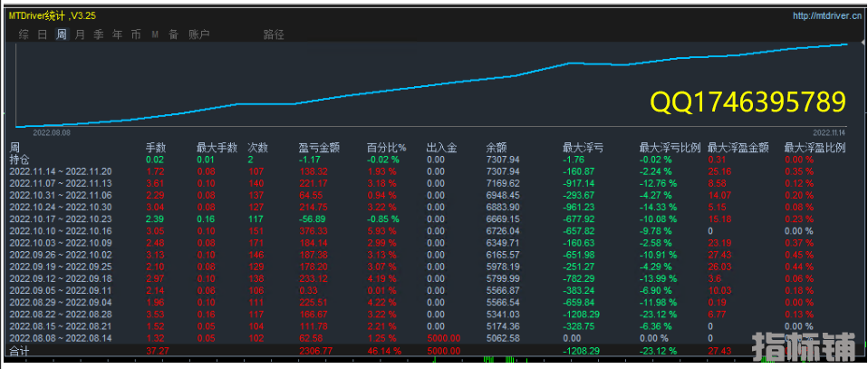Open the 季 quarterly statistics tab
Screen dimensions: 868x369
point(99,34)
